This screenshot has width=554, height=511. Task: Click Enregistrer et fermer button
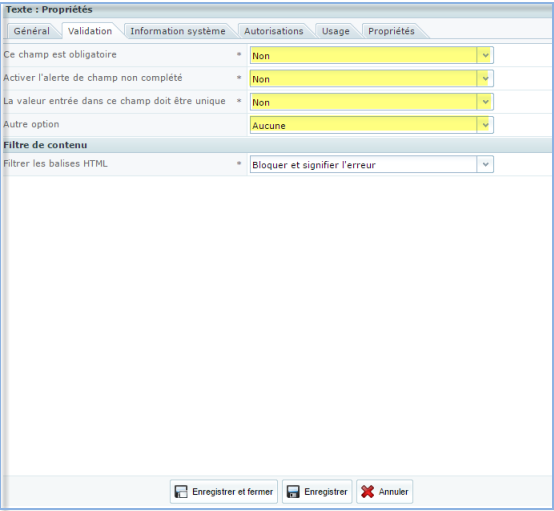[224, 492]
